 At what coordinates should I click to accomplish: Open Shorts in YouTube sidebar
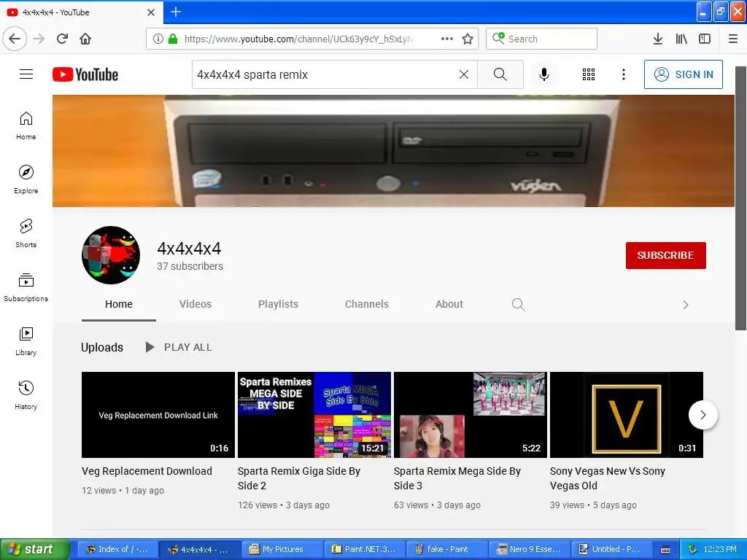click(x=26, y=233)
